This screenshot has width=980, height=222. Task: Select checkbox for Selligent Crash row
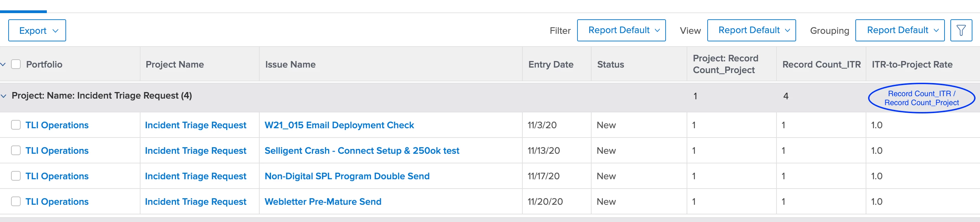tap(16, 150)
